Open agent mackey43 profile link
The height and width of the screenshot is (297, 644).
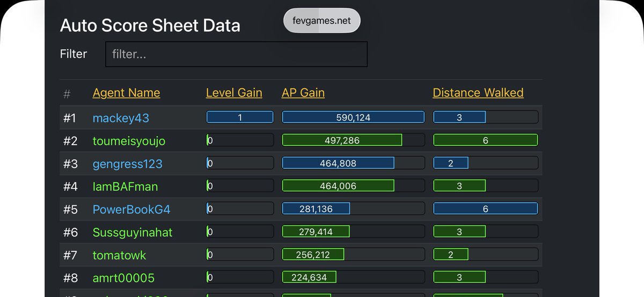121,118
